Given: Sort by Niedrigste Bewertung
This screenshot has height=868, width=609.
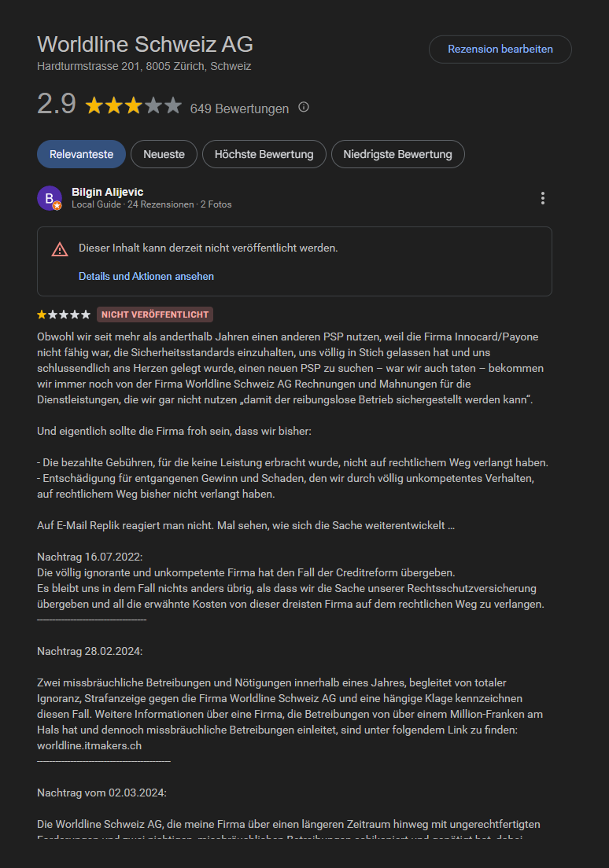Looking at the screenshot, I should tap(398, 154).
